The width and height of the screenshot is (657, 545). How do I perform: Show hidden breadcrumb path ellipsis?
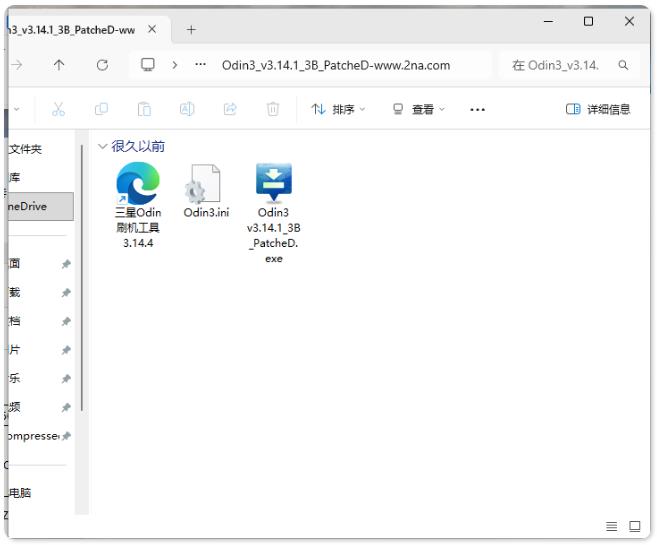(201, 65)
